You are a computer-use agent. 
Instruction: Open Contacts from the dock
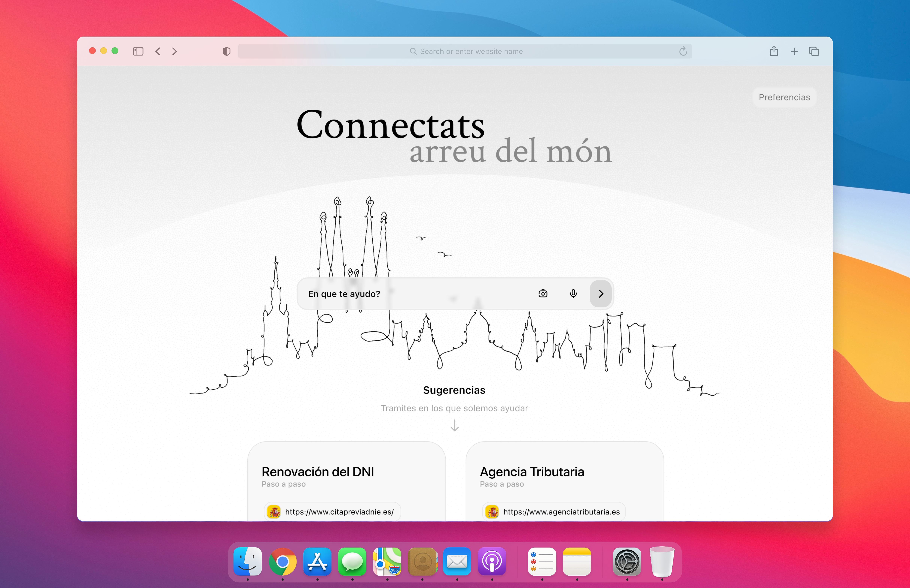click(x=422, y=562)
